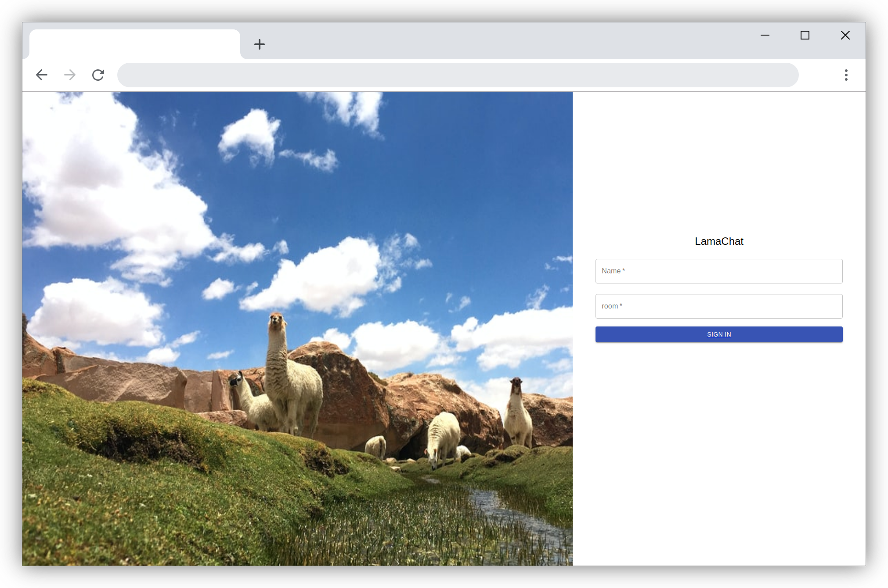Close the browser window
This screenshot has height=588, width=888.
[845, 35]
